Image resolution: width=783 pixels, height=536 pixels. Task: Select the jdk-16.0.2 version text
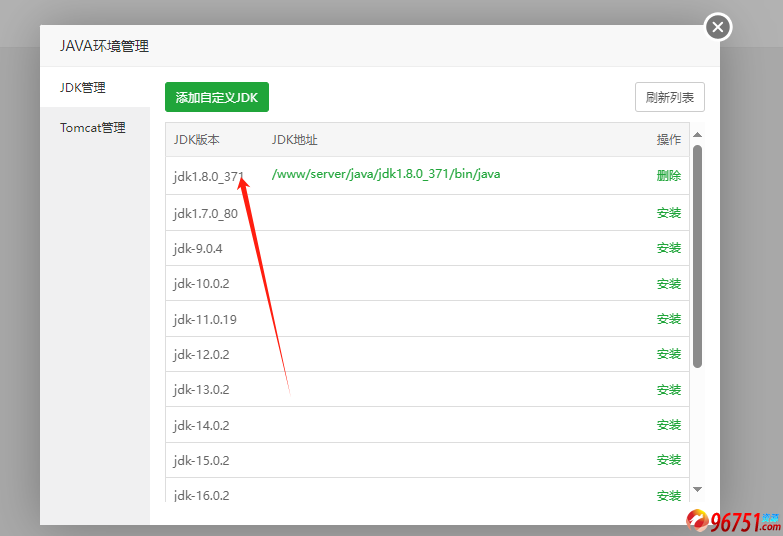pyautogui.click(x=201, y=496)
